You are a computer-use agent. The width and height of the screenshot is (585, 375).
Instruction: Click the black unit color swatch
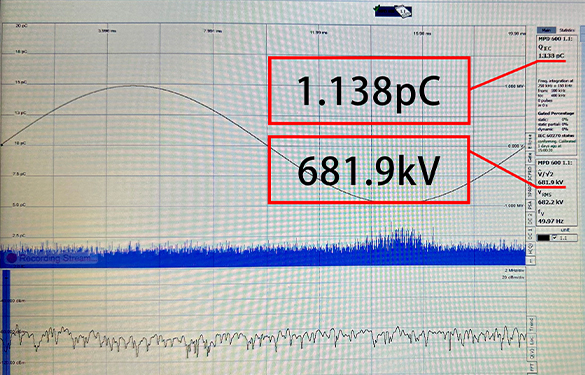tap(543, 238)
